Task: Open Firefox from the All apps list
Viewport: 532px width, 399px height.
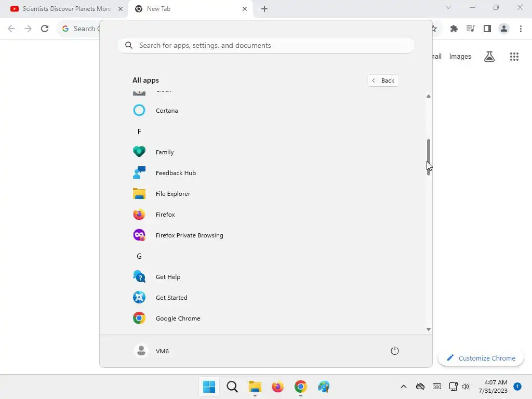Action: (265, 215)
